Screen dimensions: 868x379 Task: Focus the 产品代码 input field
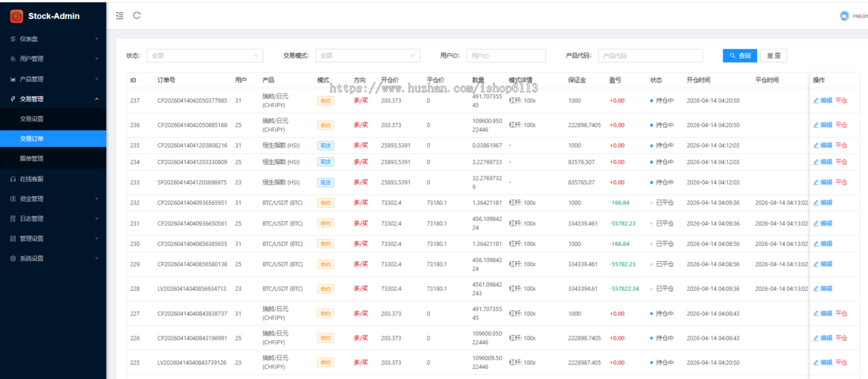pos(650,56)
